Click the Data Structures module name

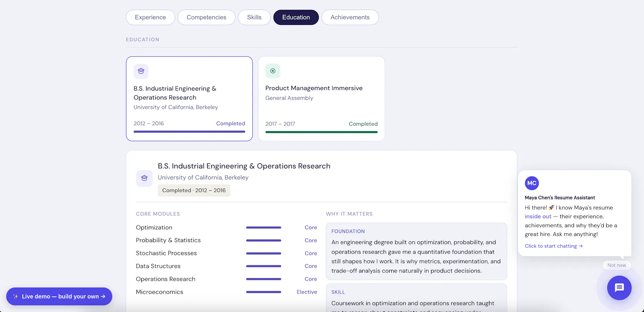[158, 266]
